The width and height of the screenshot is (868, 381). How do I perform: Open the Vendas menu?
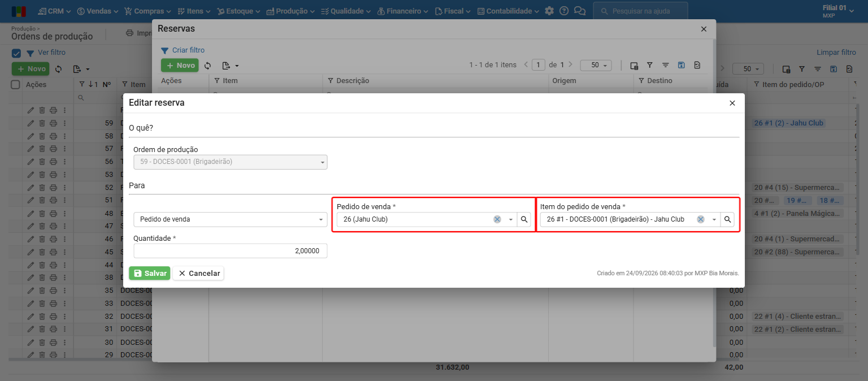pyautogui.click(x=98, y=11)
